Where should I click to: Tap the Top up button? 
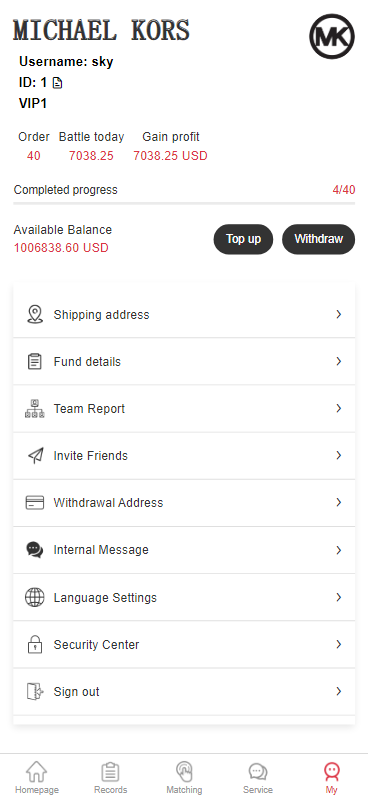tap(243, 239)
